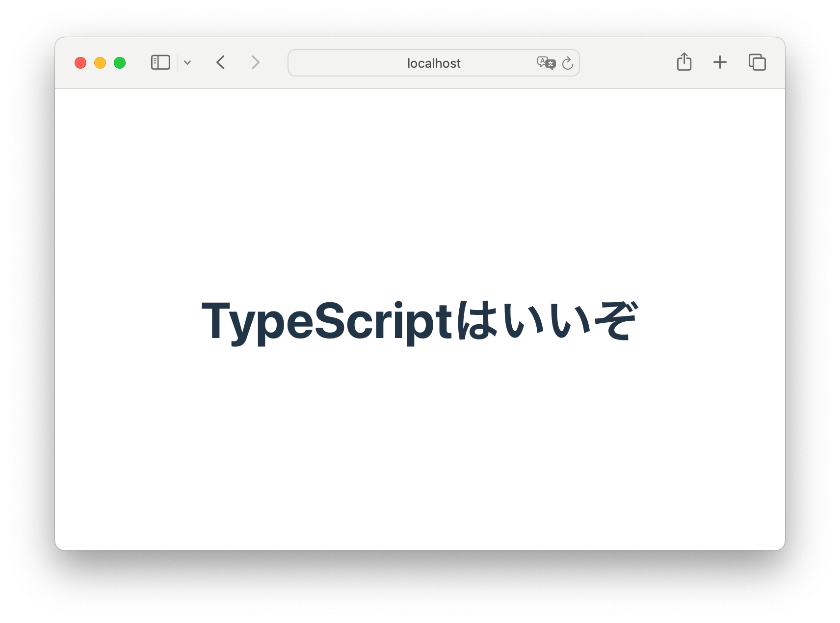Click the TypeScriptはいいぞ heading
This screenshot has height=623, width=840.
[420, 319]
